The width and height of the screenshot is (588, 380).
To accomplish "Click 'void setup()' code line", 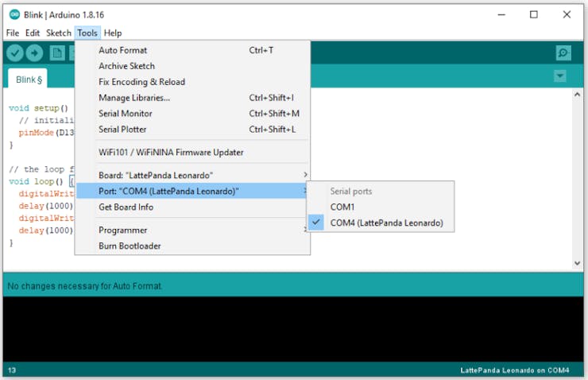I will tap(39, 108).
